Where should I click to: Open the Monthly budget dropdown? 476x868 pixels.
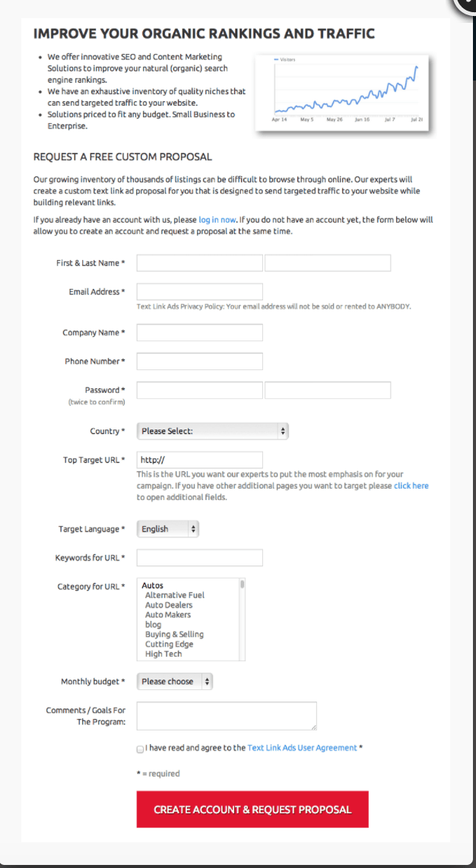[x=174, y=682]
